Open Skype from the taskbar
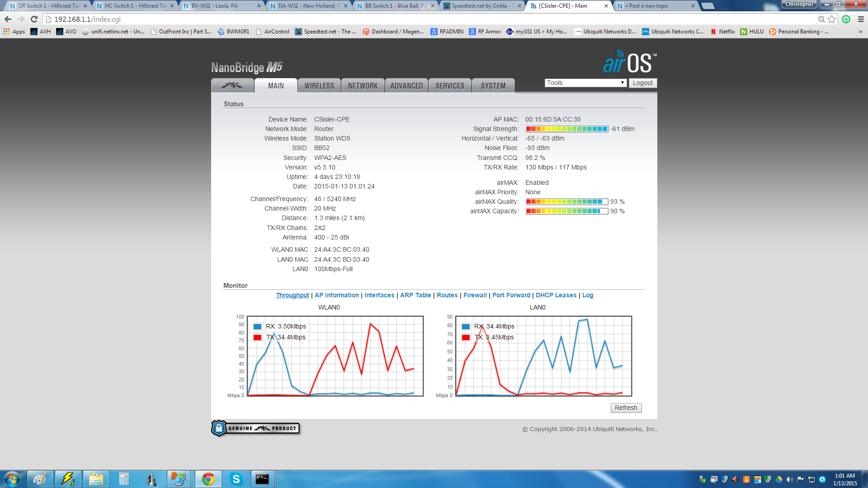Viewport: 868px width, 488px height. point(236,479)
